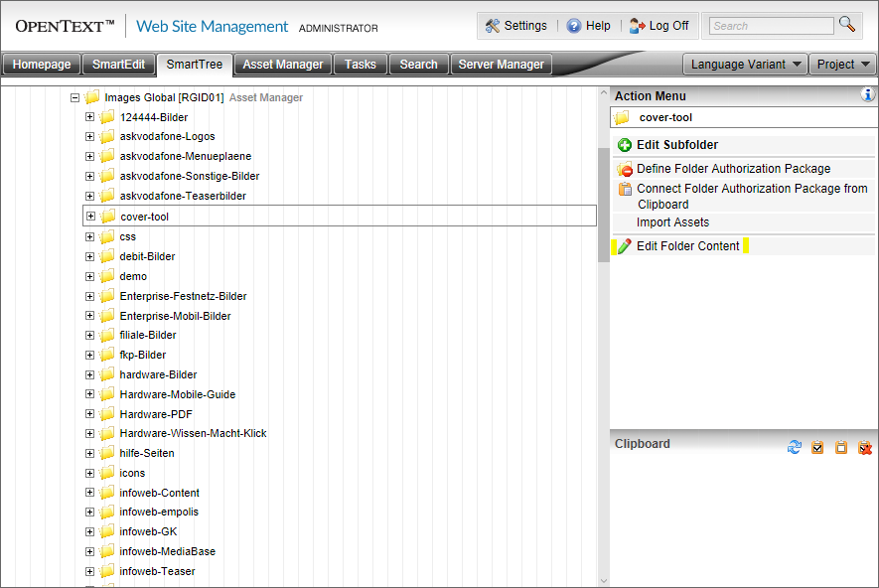Screen dimensions: 879x588
Task: Expand the Hardware-PDF folder node
Action: [89, 413]
